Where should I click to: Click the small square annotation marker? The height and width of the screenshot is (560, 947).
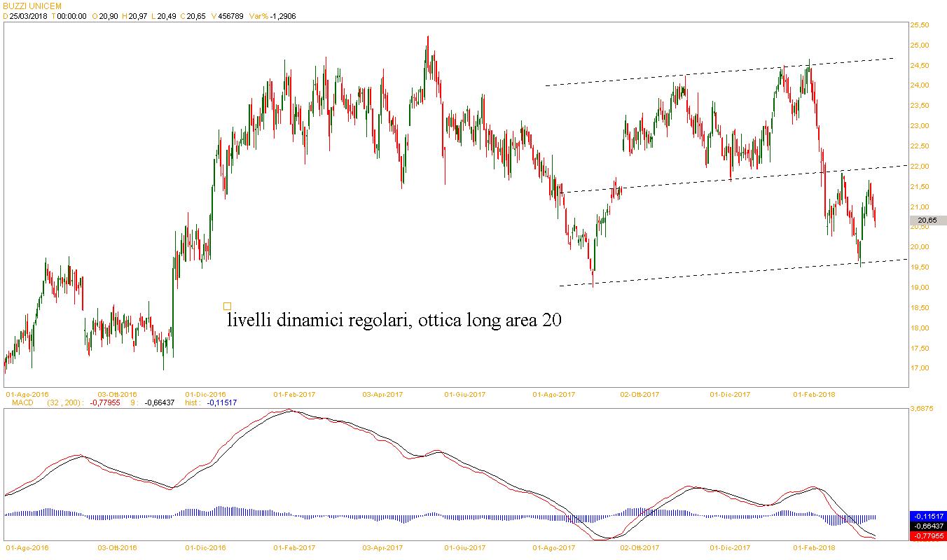[227, 306]
